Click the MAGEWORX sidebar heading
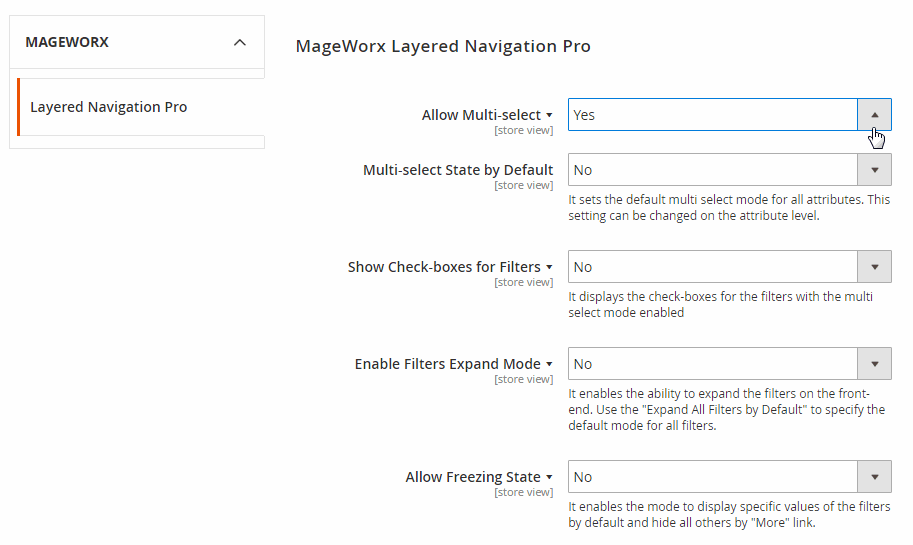Screen dimensions: 913x545 [67, 43]
